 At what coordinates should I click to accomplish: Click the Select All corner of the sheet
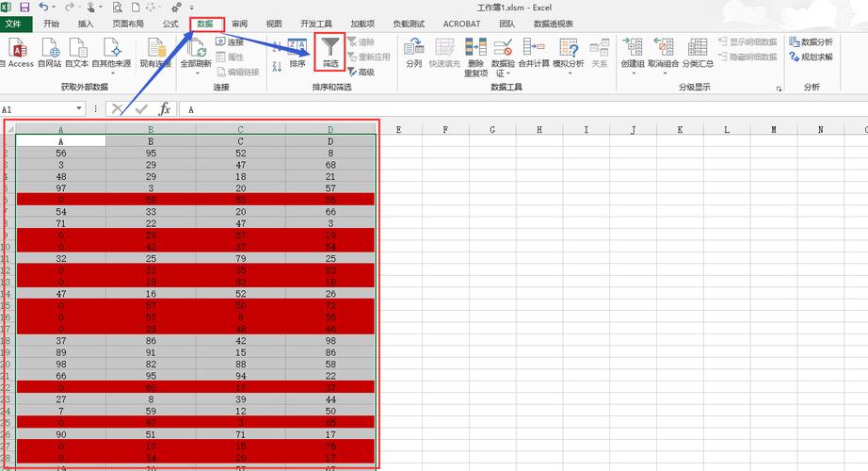9,129
